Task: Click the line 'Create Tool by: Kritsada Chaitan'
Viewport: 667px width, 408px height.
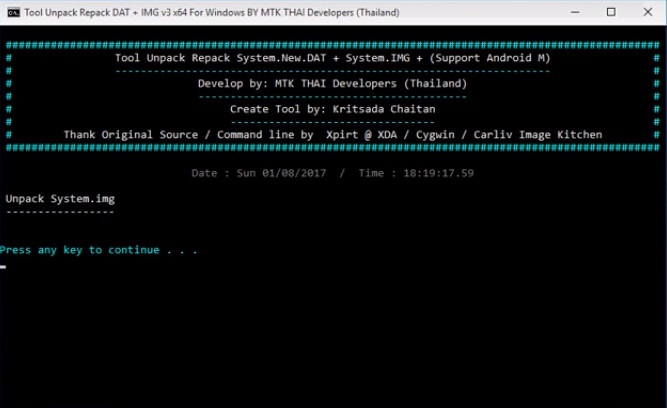Action: (333, 109)
